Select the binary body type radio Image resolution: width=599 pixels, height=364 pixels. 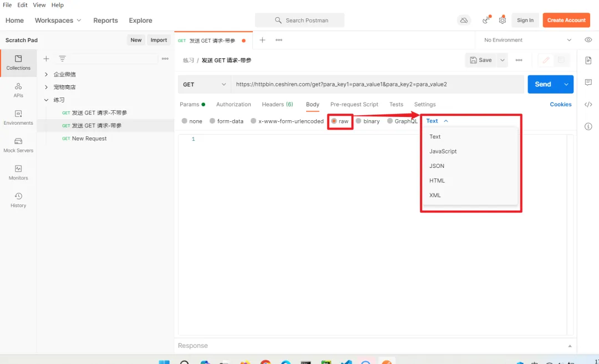(x=358, y=121)
